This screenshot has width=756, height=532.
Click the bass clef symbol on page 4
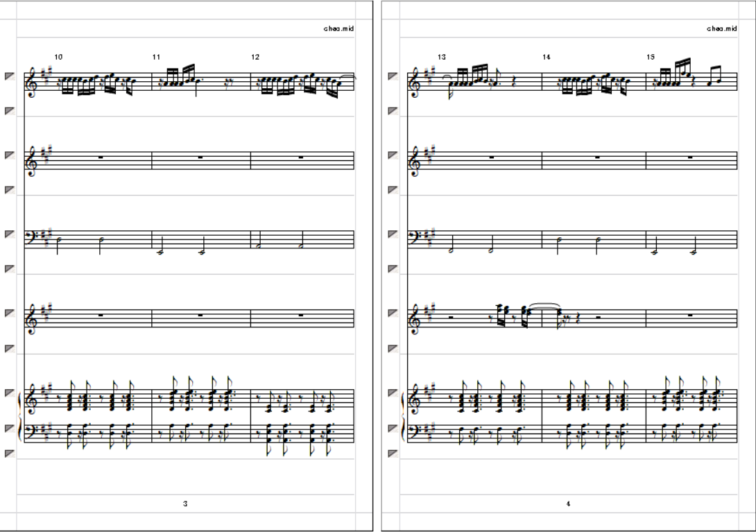coord(414,236)
